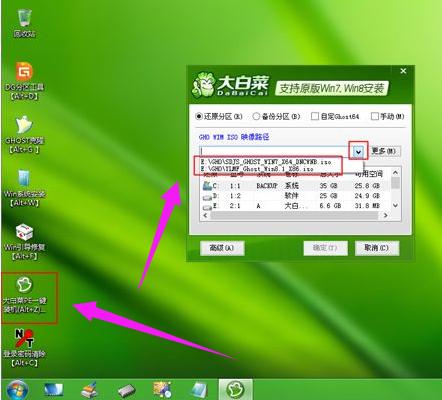Launch the DG partition tool icon
Image resolution: width=442 pixels, height=400 pixels.
[x=24, y=81]
